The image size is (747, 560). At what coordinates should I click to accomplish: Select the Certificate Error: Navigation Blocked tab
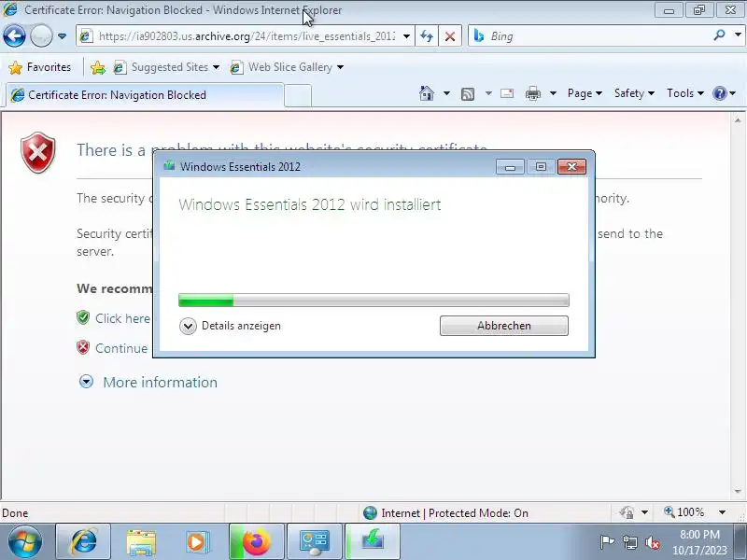click(x=145, y=95)
